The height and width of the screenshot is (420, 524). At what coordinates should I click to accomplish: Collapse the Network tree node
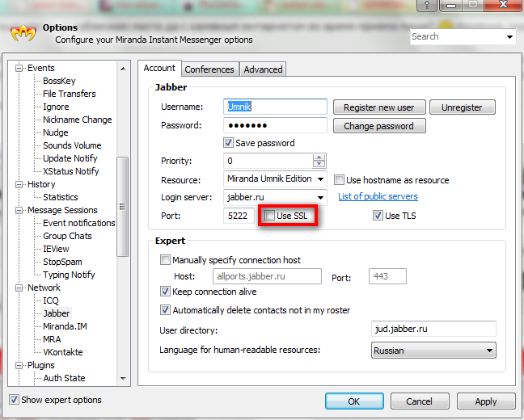pyautogui.click(x=19, y=288)
